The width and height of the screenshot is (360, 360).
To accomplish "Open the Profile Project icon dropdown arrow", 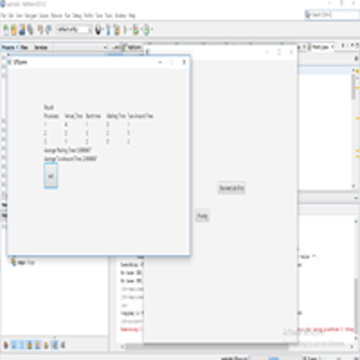I will click(x=152, y=30).
